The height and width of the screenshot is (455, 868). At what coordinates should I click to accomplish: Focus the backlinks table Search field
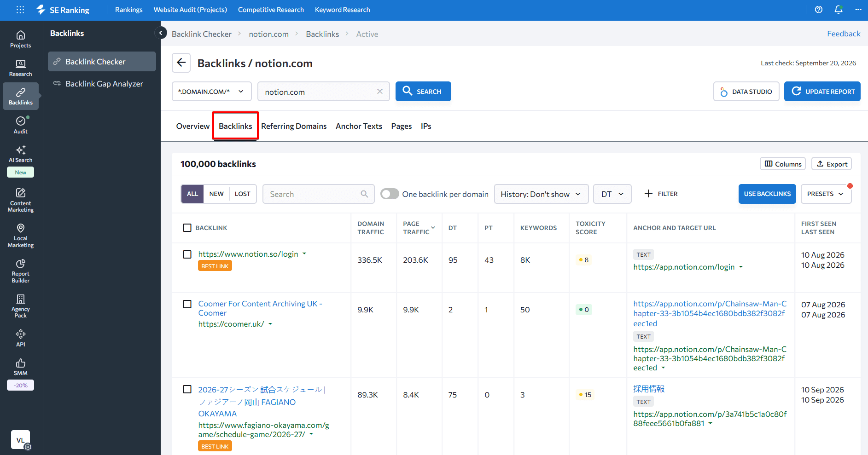click(x=318, y=194)
